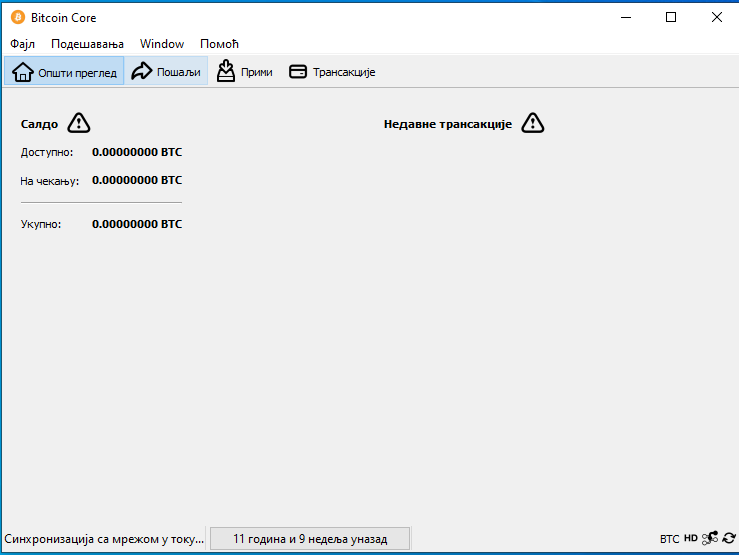Image resolution: width=739 pixels, height=555 pixels.
Task: Click the blockchain sync spinner icon
Action: pyautogui.click(x=729, y=538)
